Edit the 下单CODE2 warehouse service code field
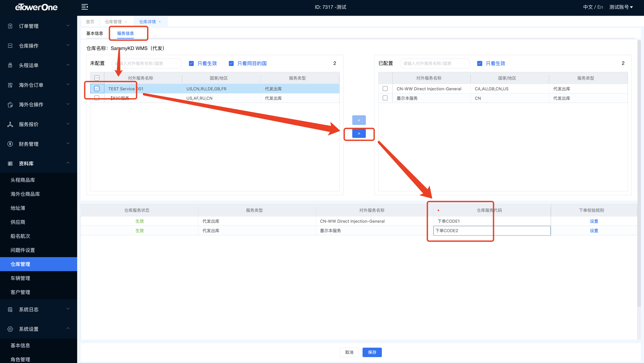Viewport: 644px width, 363px height. (492, 231)
